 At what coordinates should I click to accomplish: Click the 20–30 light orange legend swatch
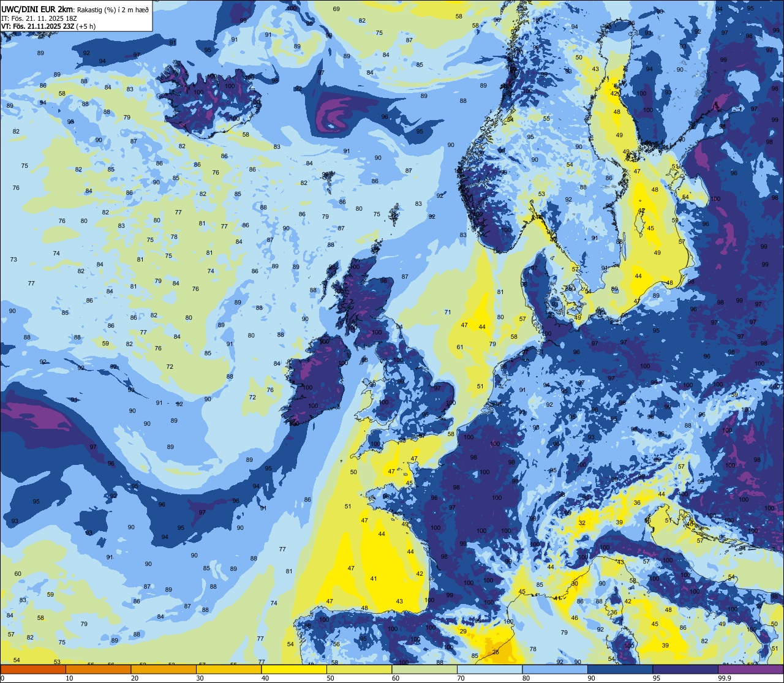(164, 669)
